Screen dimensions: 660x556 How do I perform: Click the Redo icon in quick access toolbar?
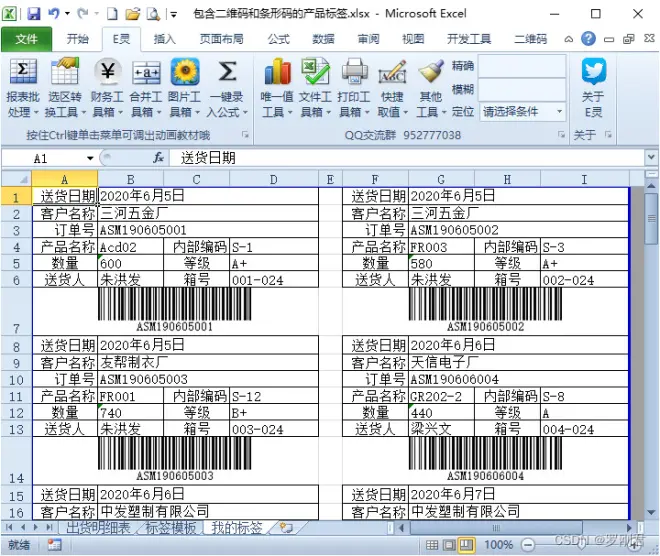pyautogui.click(x=82, y=14)
